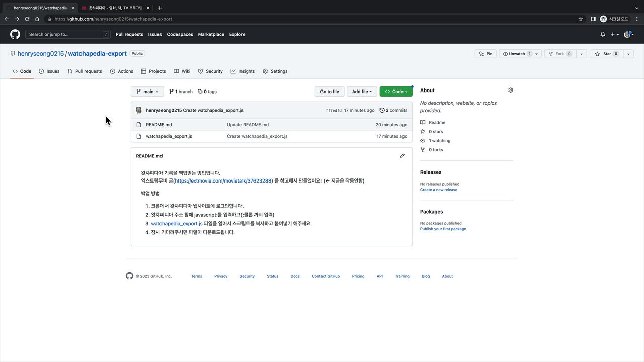Screen dimensions: 644x362
Task: Click the browser home icon
Action: click(37, 19)
